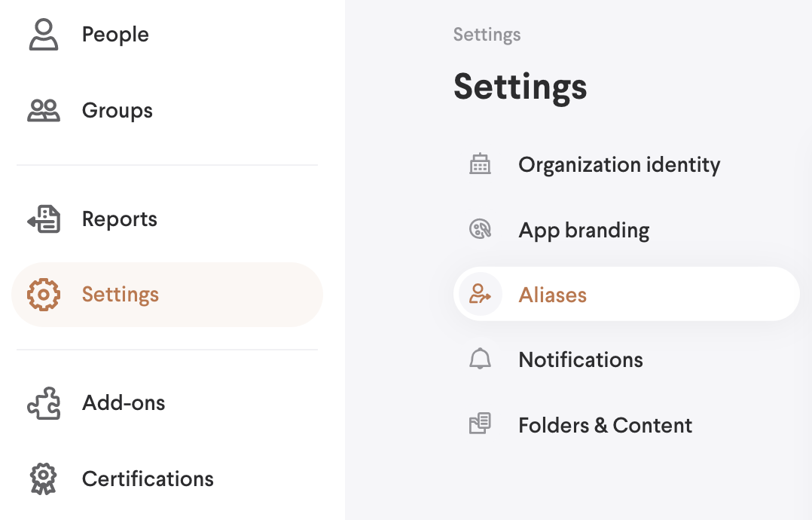Click the People person icon

[44, 35]
